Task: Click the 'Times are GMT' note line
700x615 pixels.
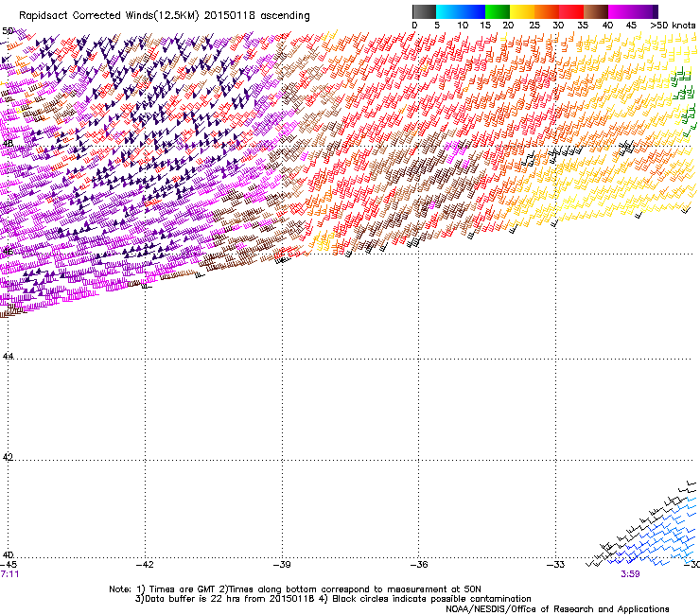Action: [x=295, y=589]
